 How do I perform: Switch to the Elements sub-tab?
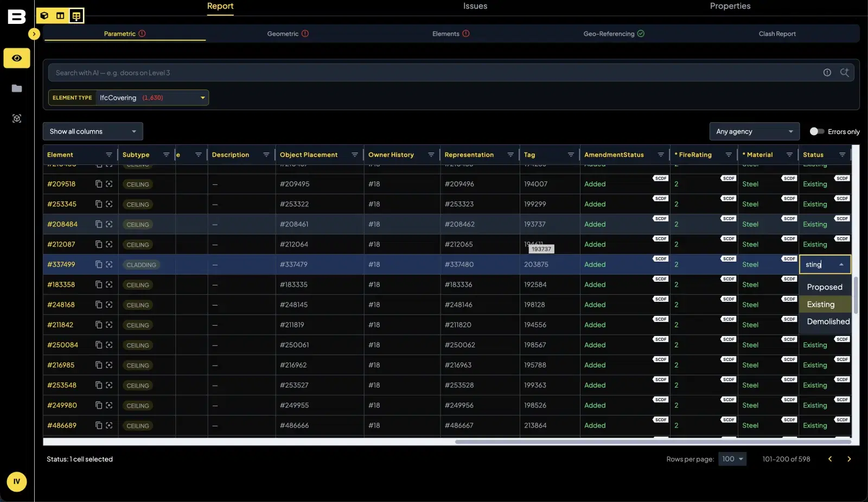click(x=451, y=34)
